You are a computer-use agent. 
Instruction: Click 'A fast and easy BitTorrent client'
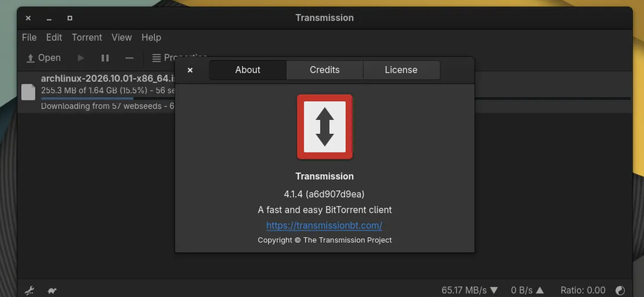pos(325,210)
